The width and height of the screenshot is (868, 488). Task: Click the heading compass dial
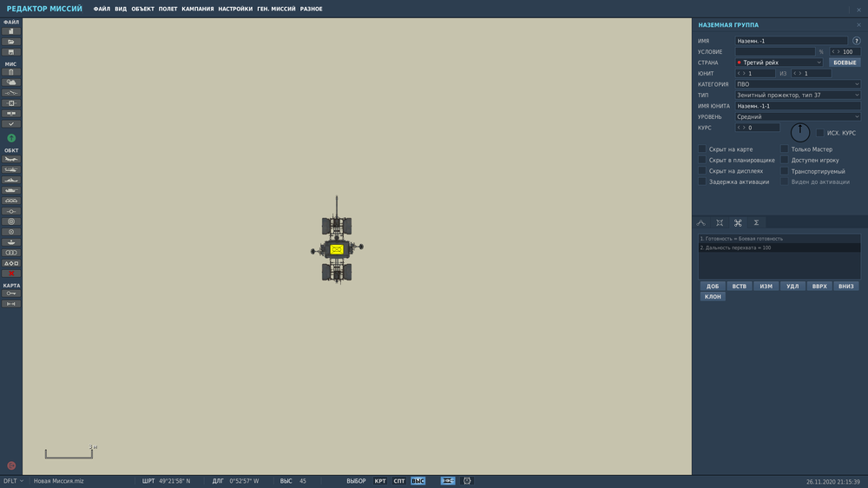[x=800, y=132]
